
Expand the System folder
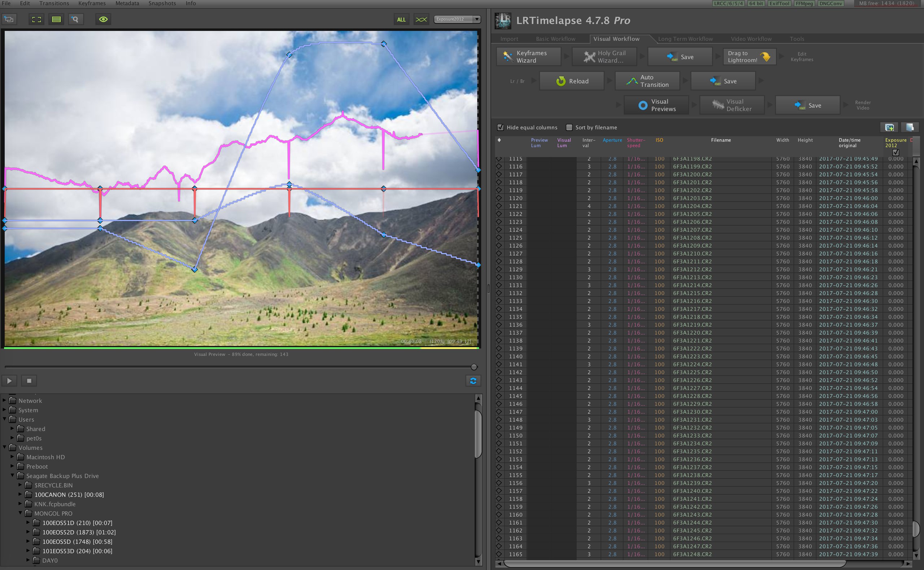click(4, 410)
